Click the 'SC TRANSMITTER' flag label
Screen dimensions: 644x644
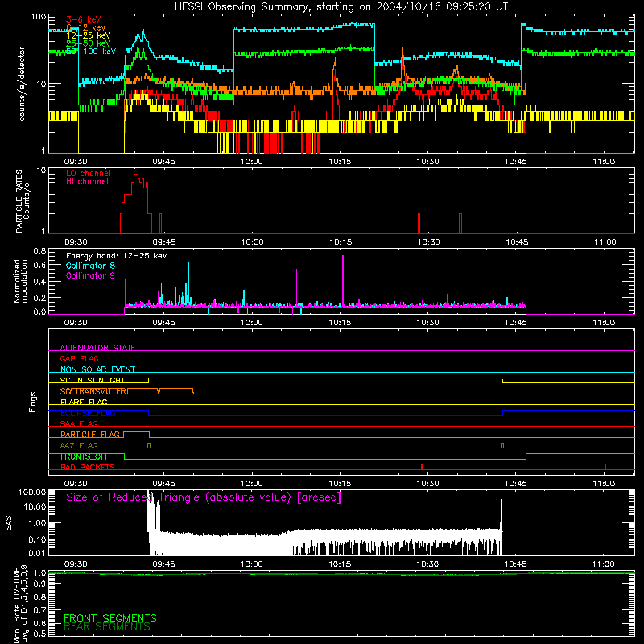click(94, 391)
